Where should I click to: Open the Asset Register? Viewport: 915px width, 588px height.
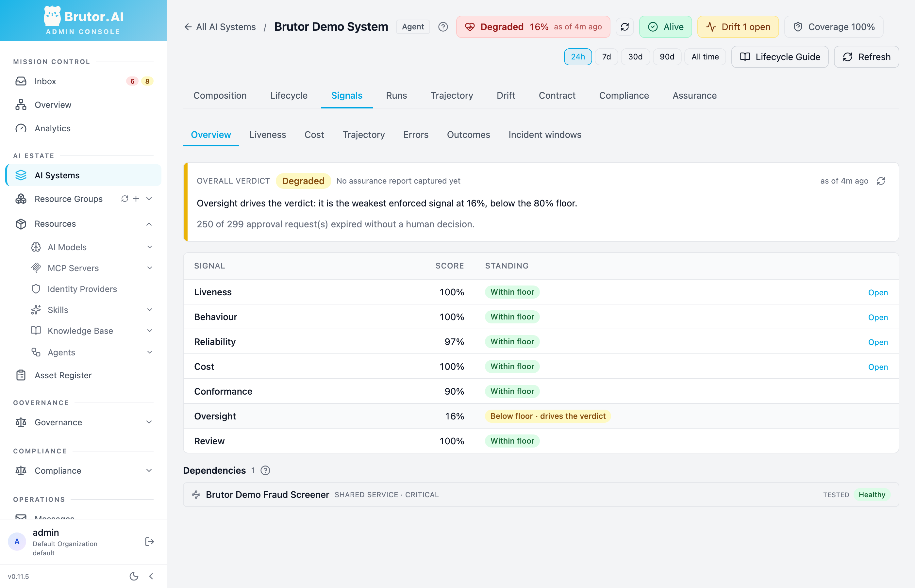point(83,375)
